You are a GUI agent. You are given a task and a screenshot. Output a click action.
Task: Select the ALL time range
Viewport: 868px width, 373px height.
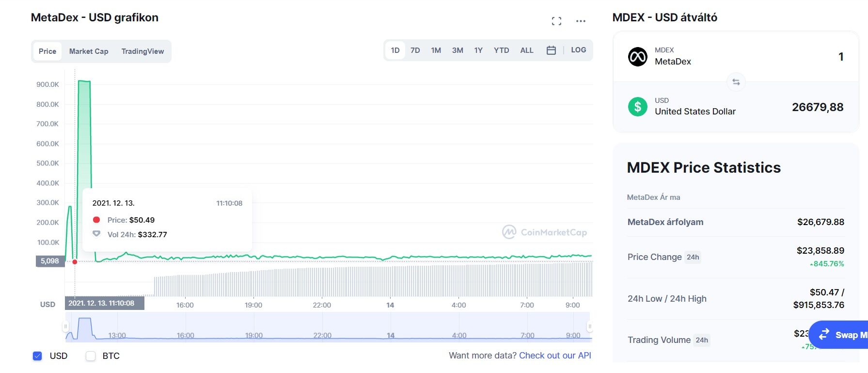click(526, 50)
